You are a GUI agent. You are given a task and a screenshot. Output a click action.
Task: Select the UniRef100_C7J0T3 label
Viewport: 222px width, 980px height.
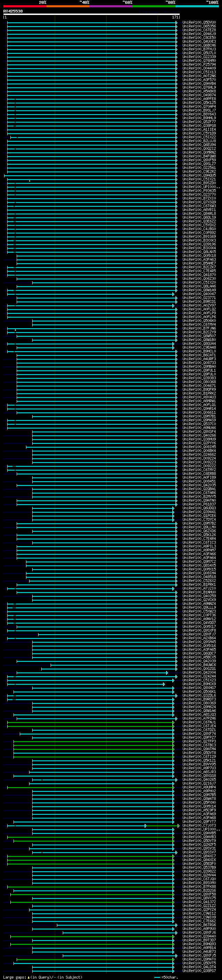point(199,826)
